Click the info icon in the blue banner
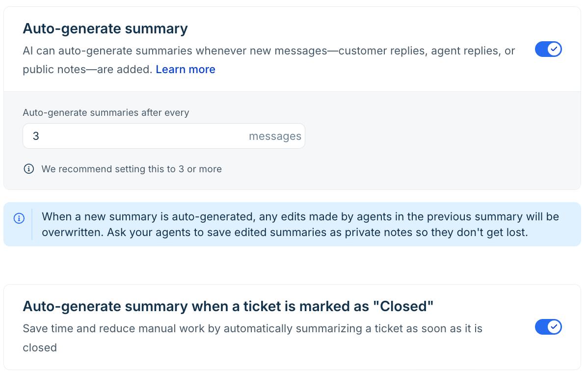Viewport: 588px width, 371px height. pos(19,218)
